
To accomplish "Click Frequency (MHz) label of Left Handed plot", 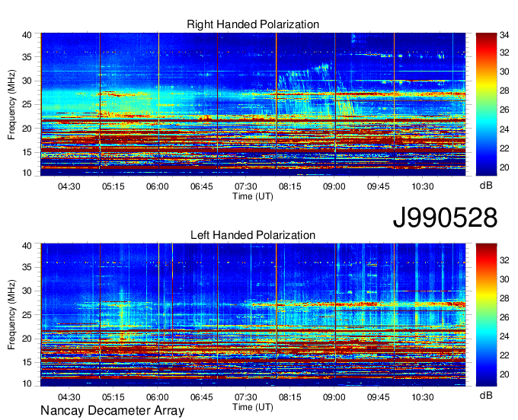I will click(11, 315).
